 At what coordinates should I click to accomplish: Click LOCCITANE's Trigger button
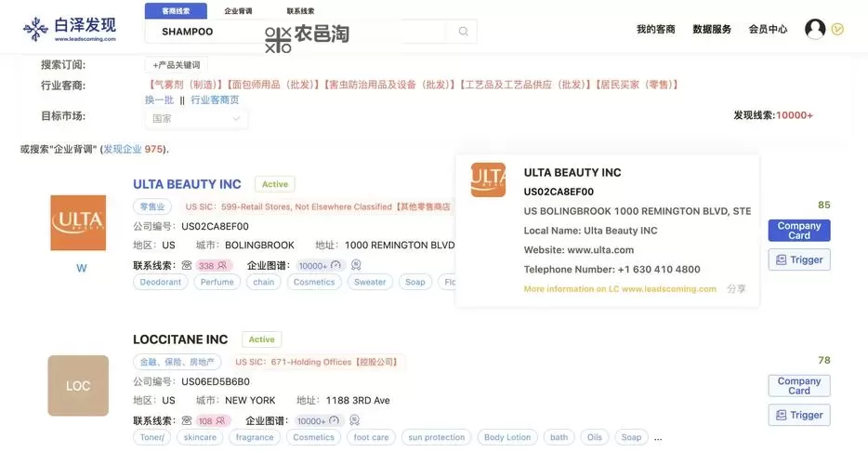point(799,415)
